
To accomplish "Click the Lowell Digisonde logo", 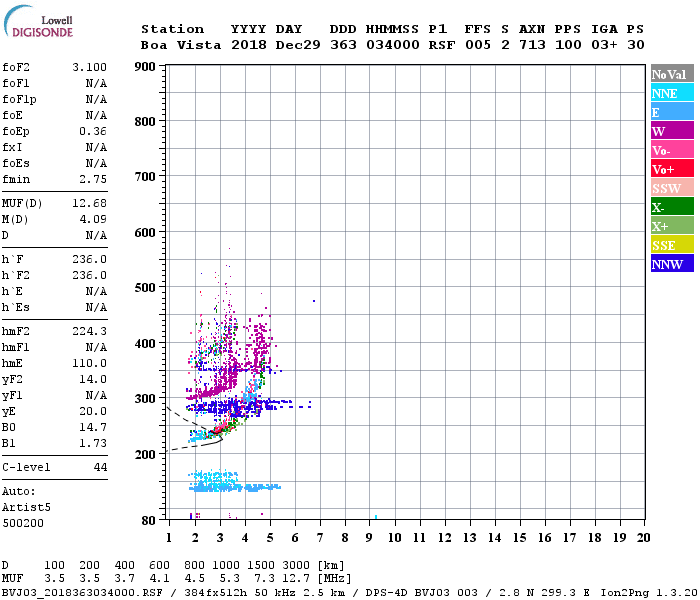I will pos(38,22).
